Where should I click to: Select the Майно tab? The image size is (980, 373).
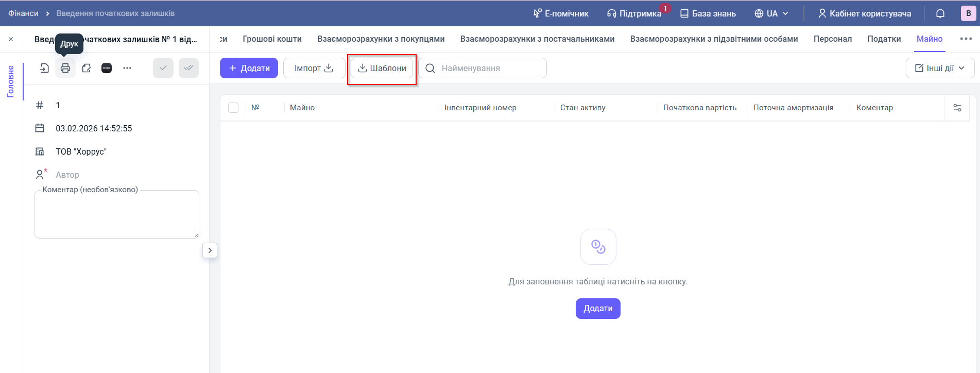(930, 39)
